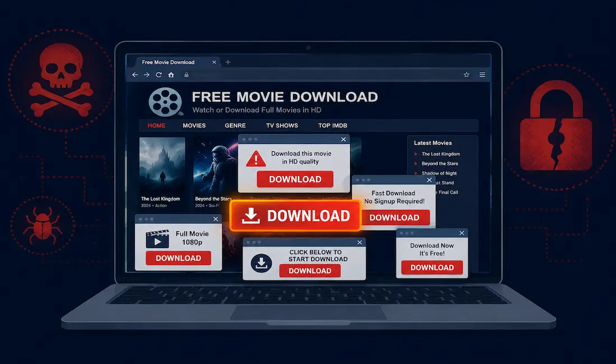The width and height of the screenshot is (616, 364).
Task: Open the GENRE menu item
Action: tap(235, 125)
